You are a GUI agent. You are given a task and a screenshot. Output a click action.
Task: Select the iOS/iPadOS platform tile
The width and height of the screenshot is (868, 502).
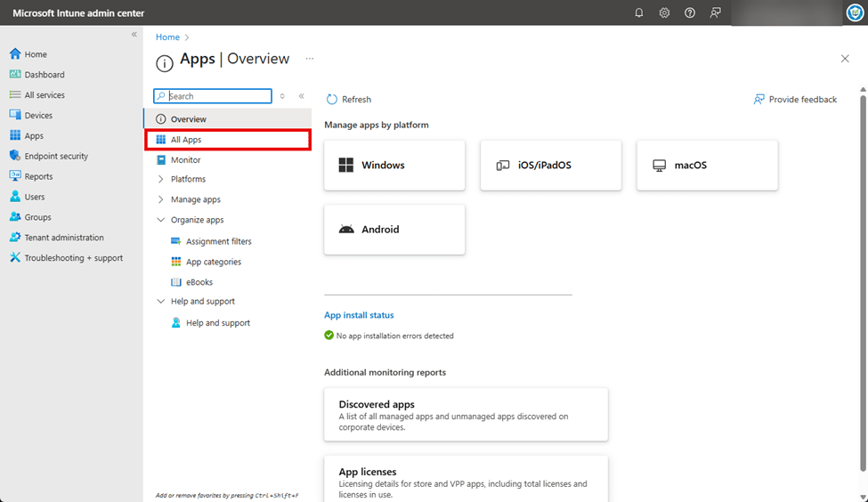tap(550, 166)
